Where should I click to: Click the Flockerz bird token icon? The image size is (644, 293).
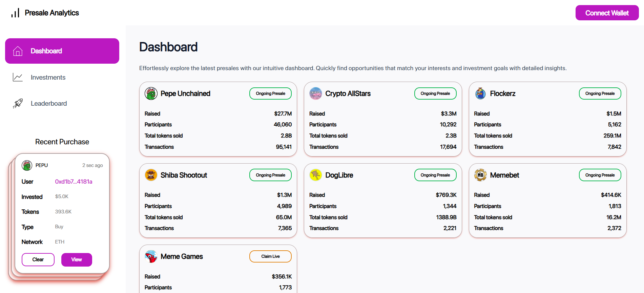pos(480,93)
